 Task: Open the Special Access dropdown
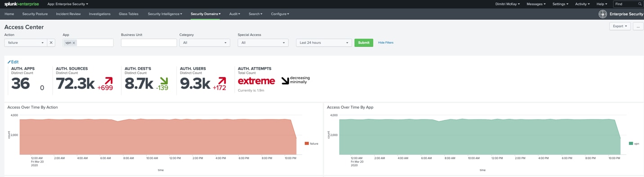coord(263,43)
